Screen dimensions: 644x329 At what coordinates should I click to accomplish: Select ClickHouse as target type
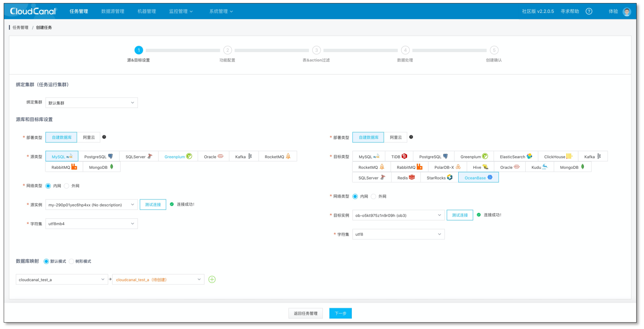click(x=558, y=157)
